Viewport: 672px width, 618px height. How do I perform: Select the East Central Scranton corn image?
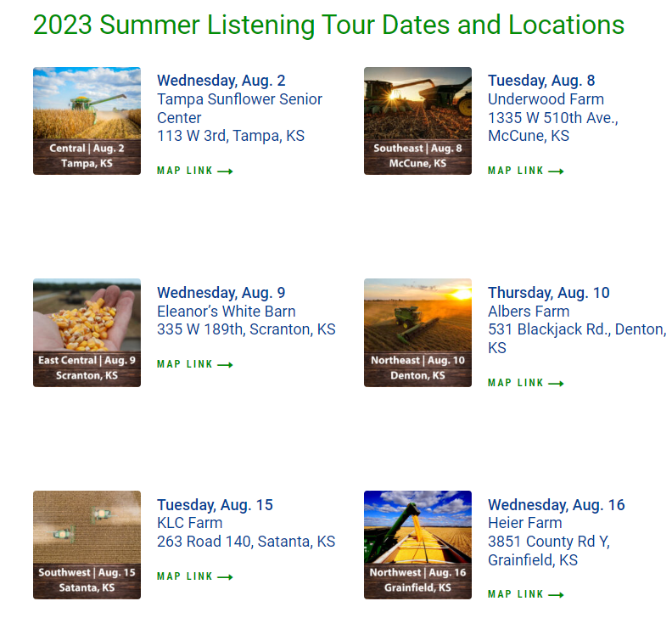(87, 333)
